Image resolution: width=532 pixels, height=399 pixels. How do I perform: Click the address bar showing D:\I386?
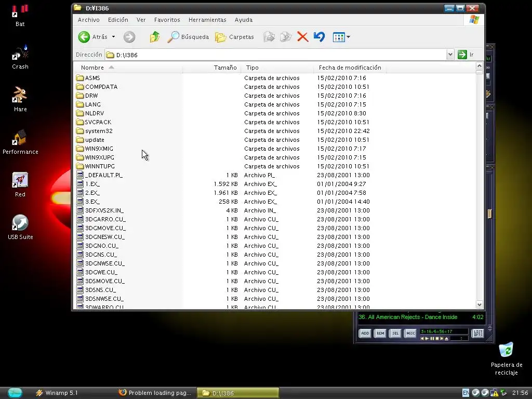(275, 55)
